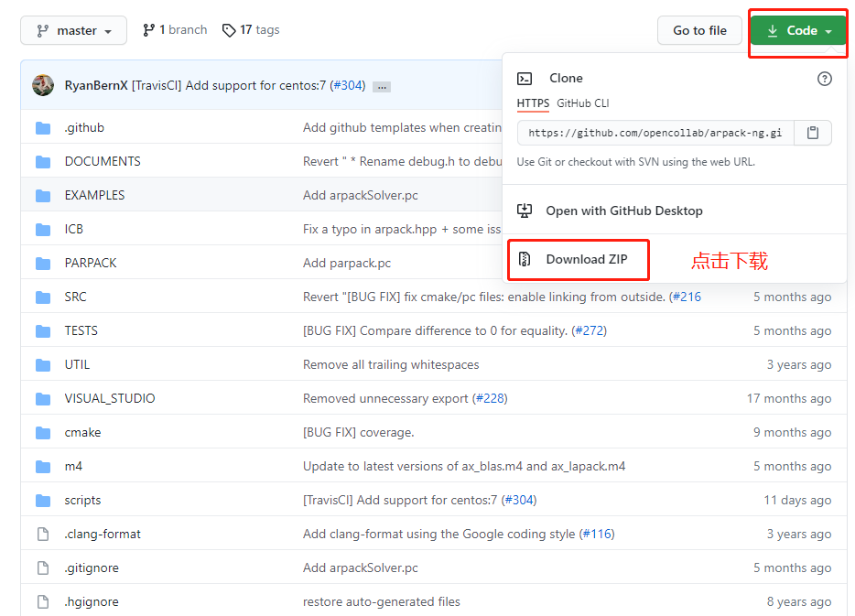Open #304 link in scripts commit message
855x616 pixels.
pos(519,500)
